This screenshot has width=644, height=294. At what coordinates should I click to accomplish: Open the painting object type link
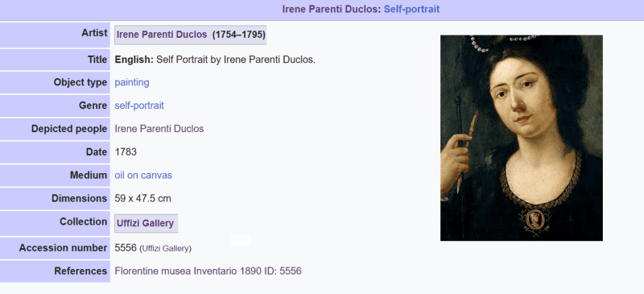point(132,82)
